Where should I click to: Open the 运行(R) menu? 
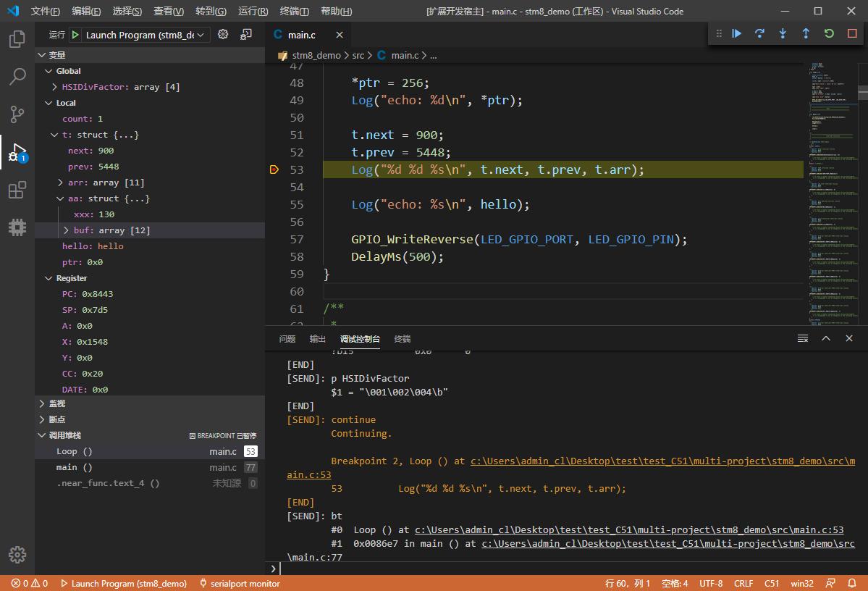pos(253,11)
